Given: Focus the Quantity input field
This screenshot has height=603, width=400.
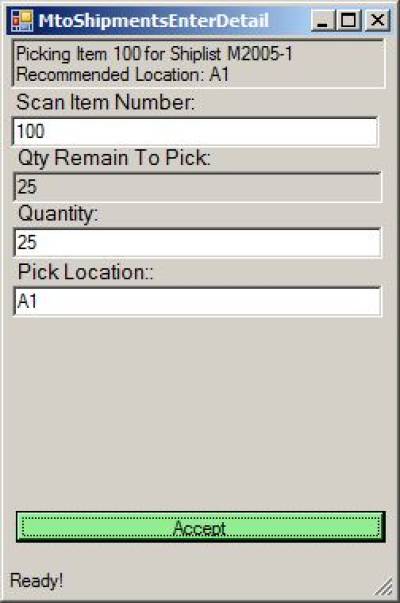Looking at the screenshot, I should (198, 242).
